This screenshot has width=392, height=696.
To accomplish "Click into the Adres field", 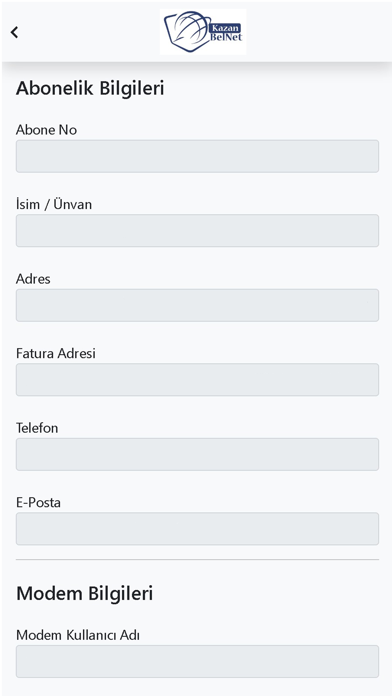I will pos(197,305).
